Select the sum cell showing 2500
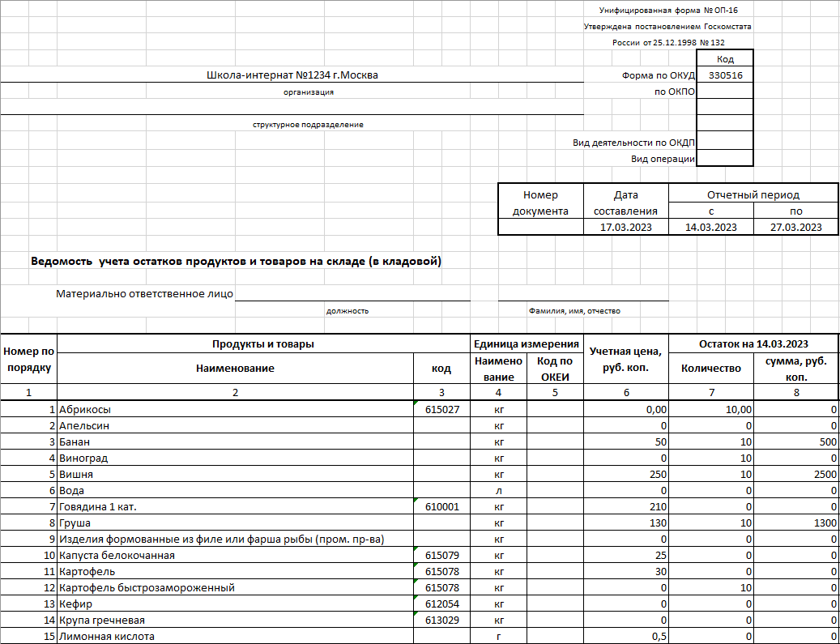Viewport: 840px width, 644px height. pos(795,474)
